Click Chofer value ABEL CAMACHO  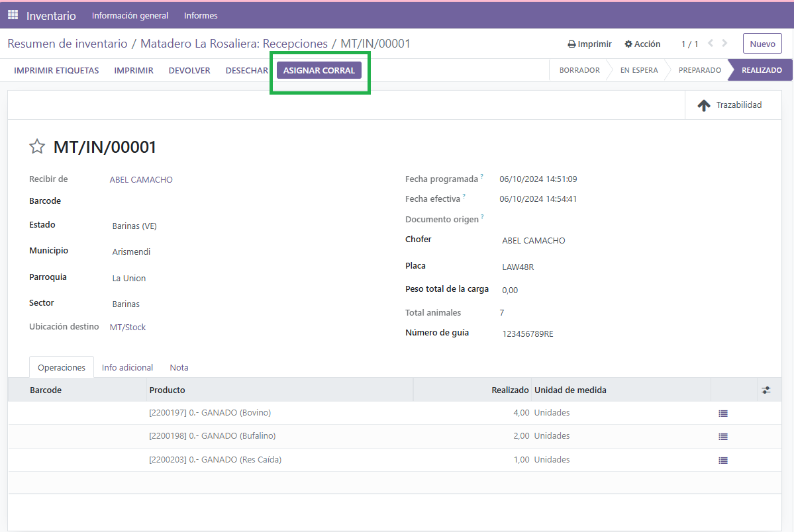pyautogui.click(x=534, y=241)
